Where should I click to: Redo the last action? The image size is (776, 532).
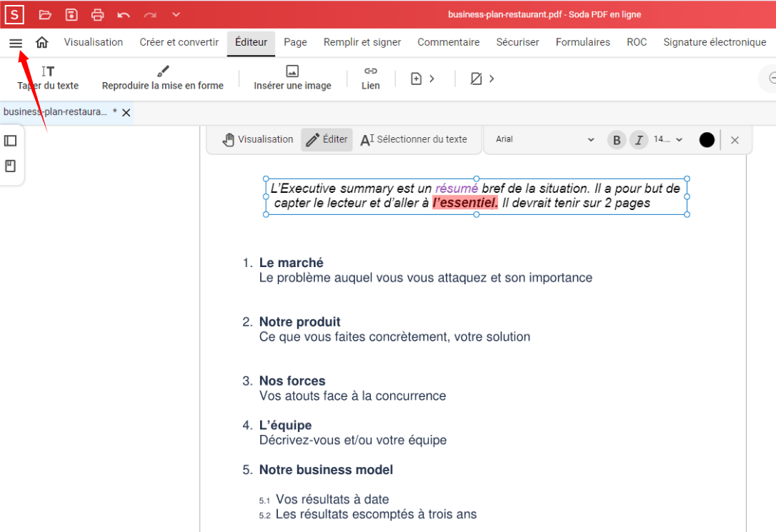pos(150,15)
